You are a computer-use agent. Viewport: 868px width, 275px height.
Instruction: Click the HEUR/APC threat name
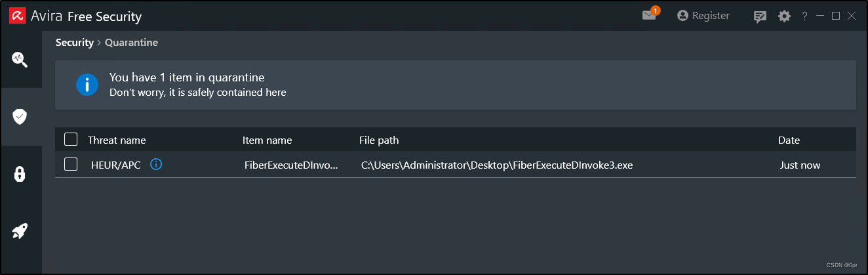tap(116, 165)
